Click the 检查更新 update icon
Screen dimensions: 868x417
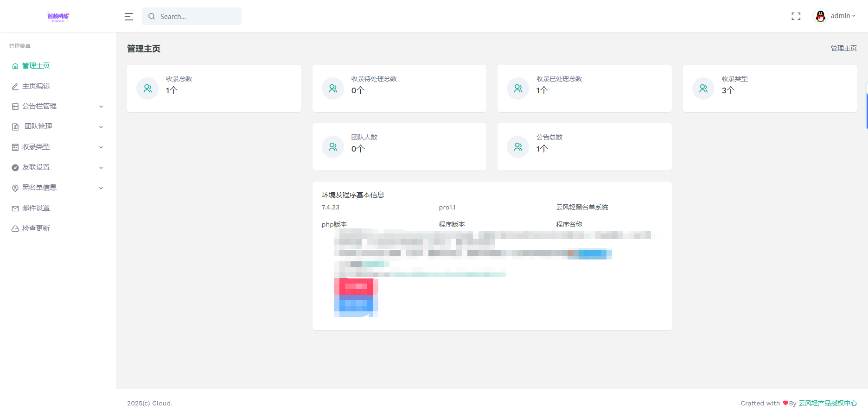point(14,228)
